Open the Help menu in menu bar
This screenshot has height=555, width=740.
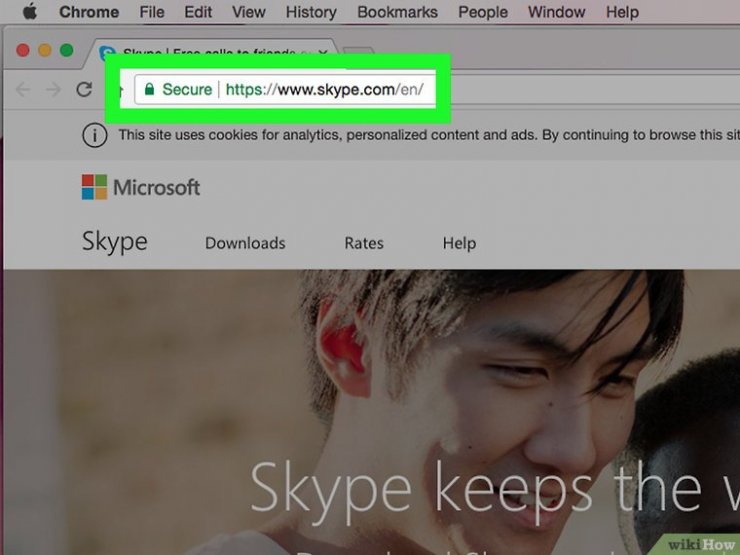[622, 12]
